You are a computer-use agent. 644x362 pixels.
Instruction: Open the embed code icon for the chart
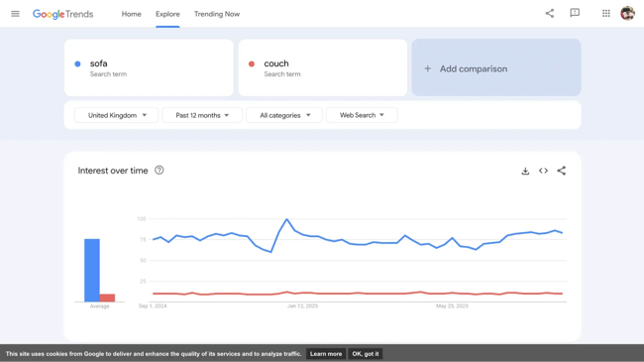[x=543, y=171]
